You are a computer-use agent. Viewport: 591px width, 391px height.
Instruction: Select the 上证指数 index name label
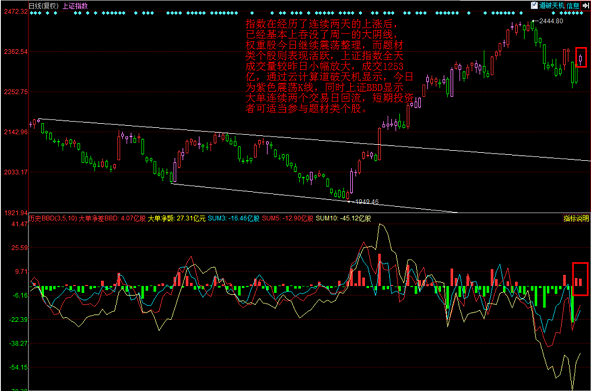[75, 6]
